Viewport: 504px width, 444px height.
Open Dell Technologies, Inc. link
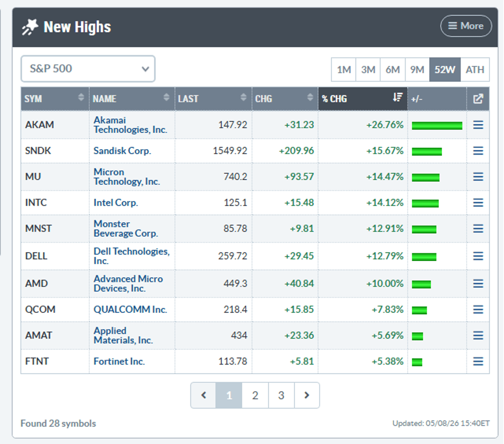click(x=131, y=256)
